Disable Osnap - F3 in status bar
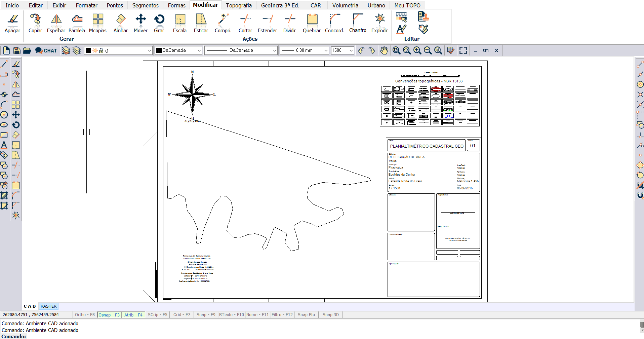The height and width of the screenshot is (339, 644). pos(109,315)
